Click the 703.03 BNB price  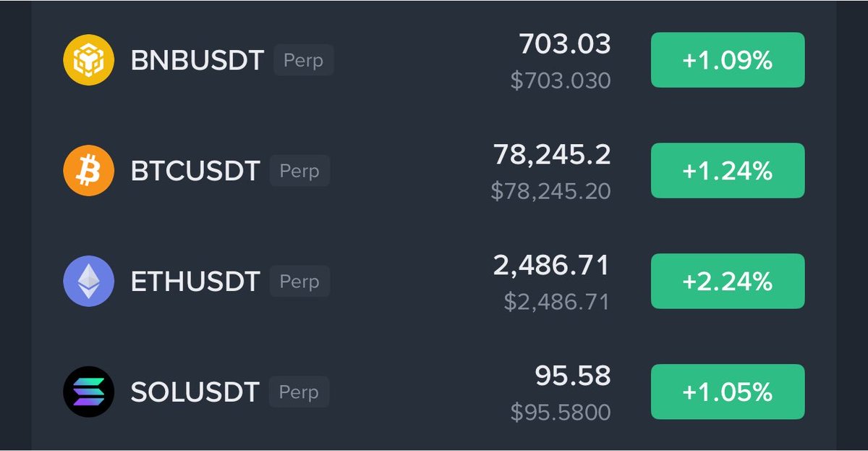(x=565, y=44)
